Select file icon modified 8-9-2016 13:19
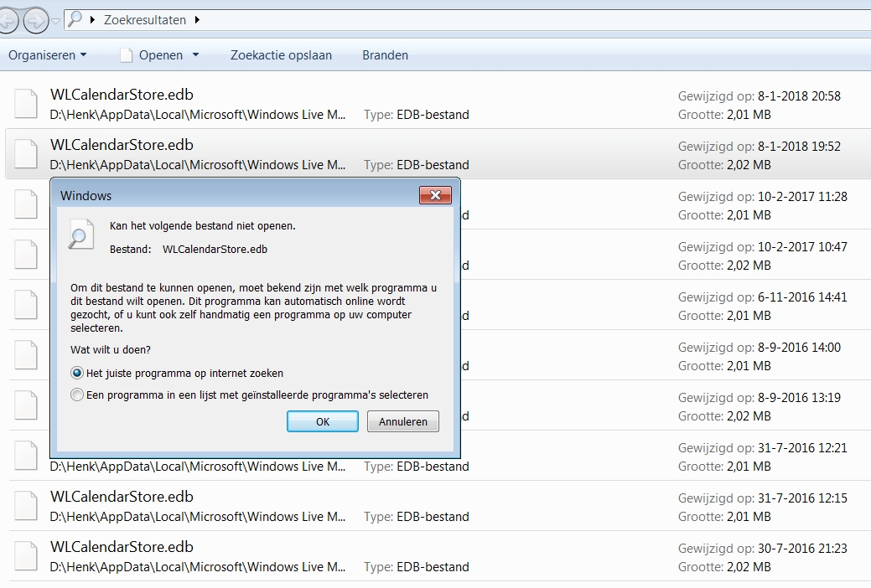The image size is (871, 588). click(x=25, y=405)
